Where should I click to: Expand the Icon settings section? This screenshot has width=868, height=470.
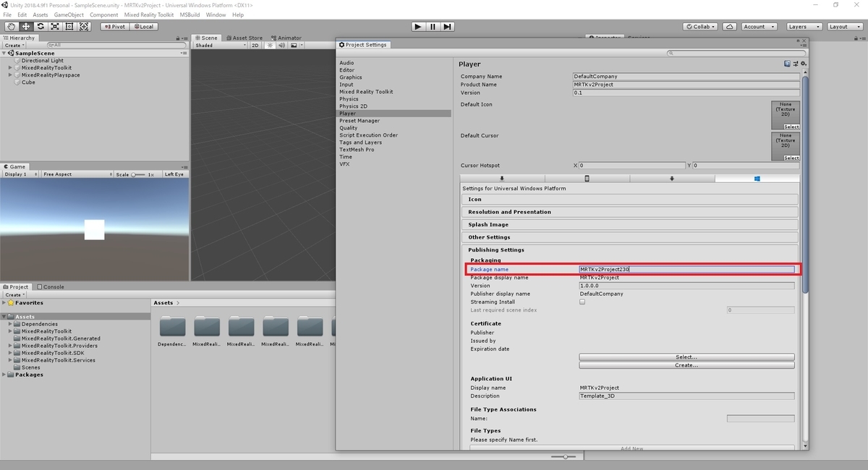coord(629,200)
